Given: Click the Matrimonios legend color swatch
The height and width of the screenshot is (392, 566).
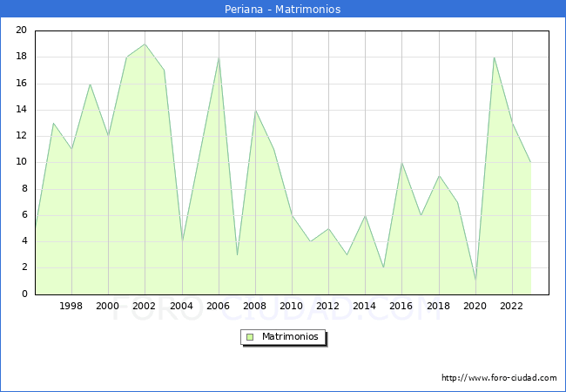Looking at the screenshot, I should [250, 337].
